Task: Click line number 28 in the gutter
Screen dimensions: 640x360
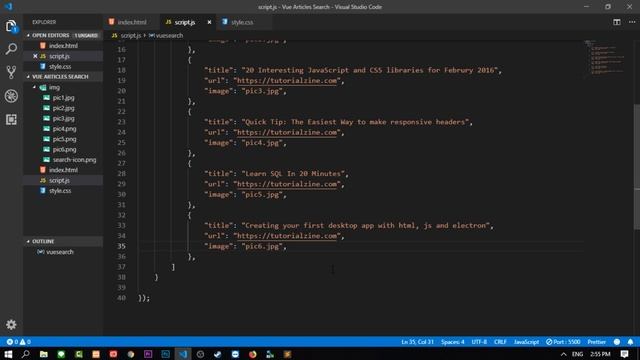Action: pos(121,174)
